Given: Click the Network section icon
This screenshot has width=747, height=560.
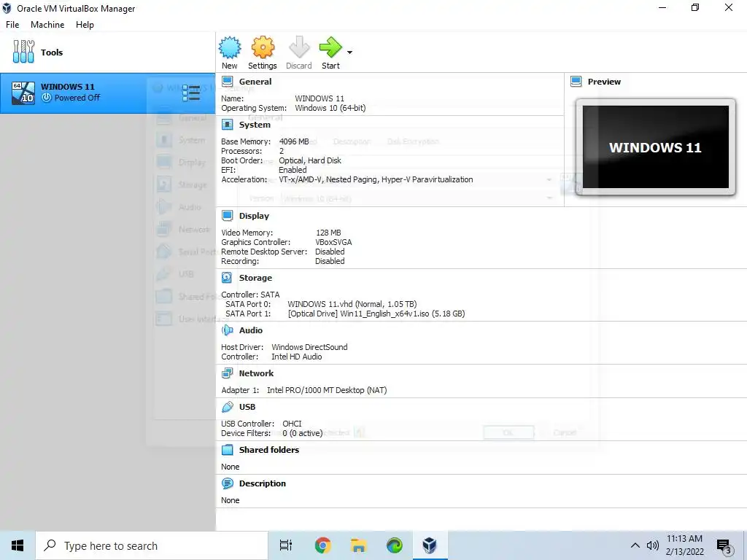Looking at the screenshot, I should point(228,373).
